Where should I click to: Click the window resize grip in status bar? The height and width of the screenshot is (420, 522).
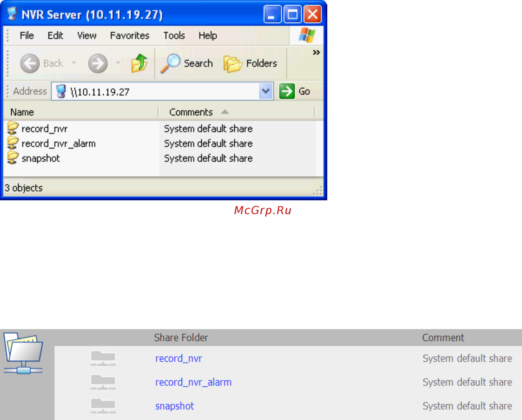click(x=318, y=191)
